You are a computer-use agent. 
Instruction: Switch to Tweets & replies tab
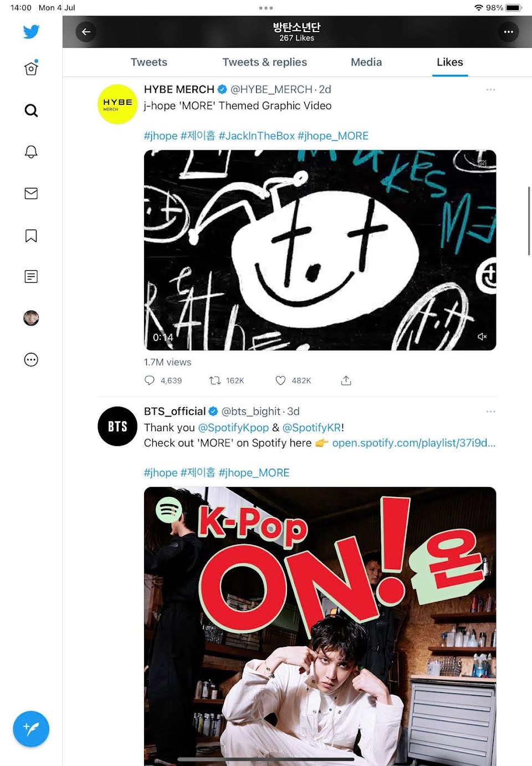tap(264, 62)
